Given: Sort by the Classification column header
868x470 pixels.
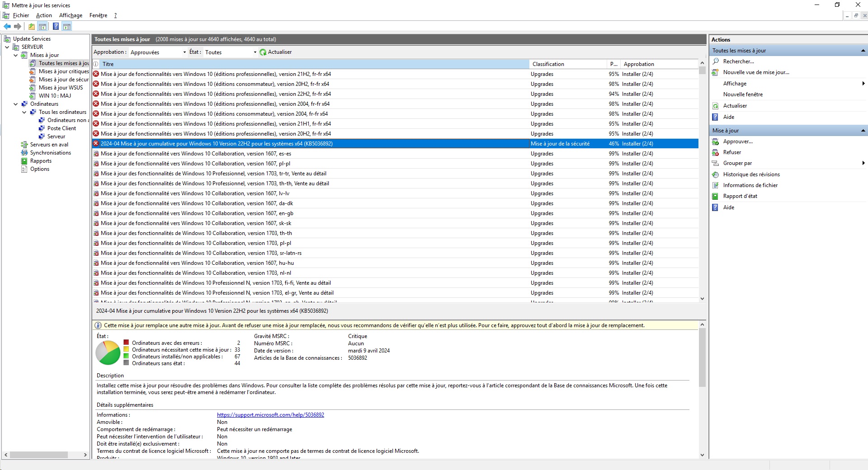Looking at the screenshot, I should tap(568, 64).
